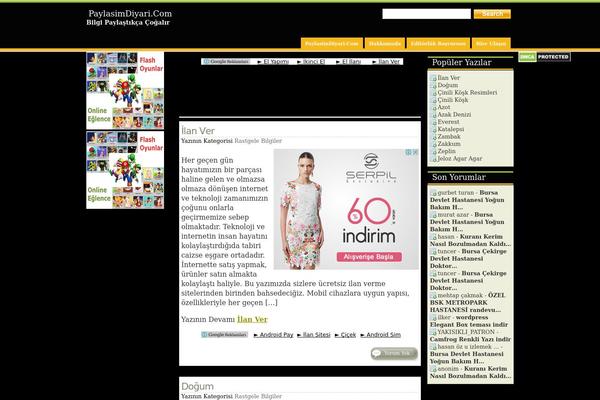
Task: Open the Doğum post title
Action: tap(197, 386)
